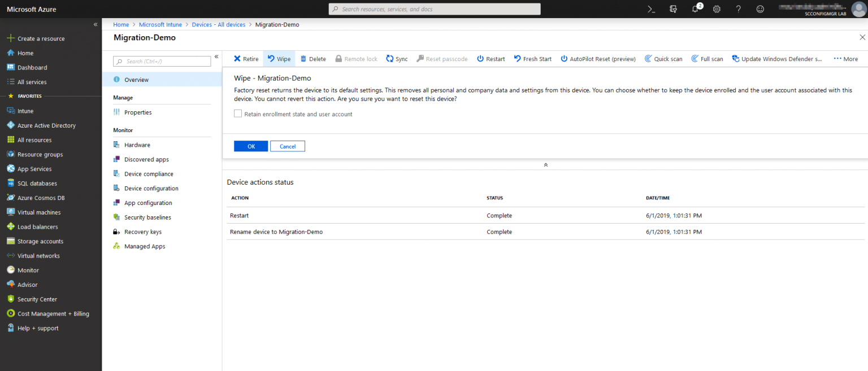The height and width of the screenshot is (371, 868).
Task: Click Update Windows Defender signatures
Action: pos(777,59)
